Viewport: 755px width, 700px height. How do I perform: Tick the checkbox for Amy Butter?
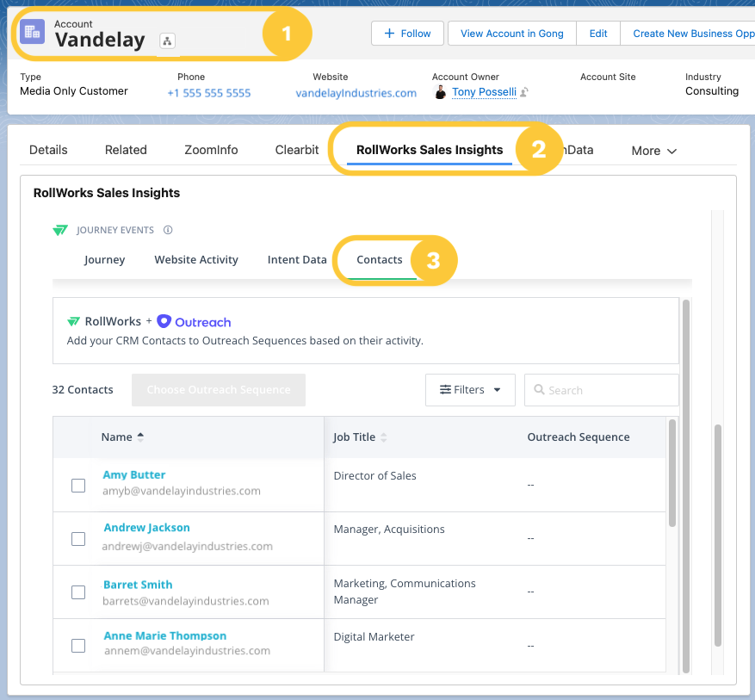[78, 486]
